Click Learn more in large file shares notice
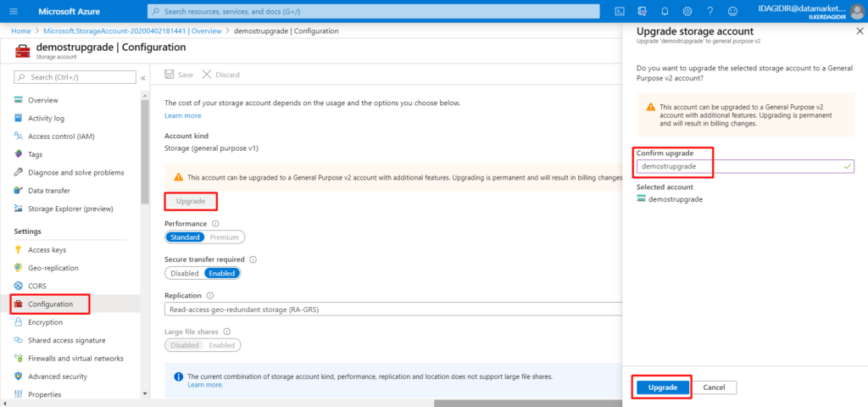This screenshot has width=868, height=407. pyautogui.click(x=205, y=385)
